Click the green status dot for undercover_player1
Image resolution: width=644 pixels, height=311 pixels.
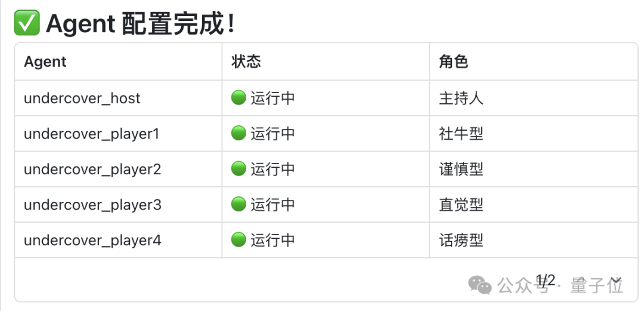(238, 133)
